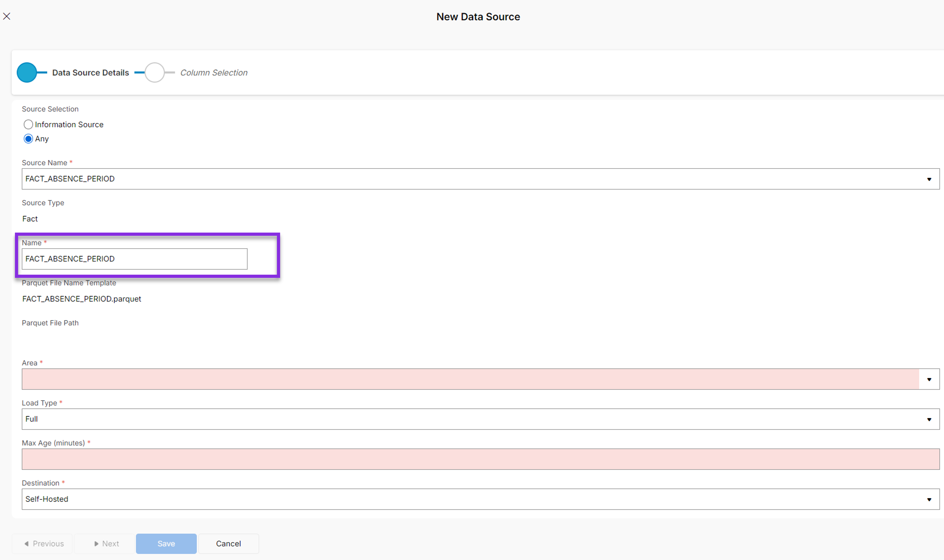This screenshot has width=944, height=560.
Task: Click the Save button
Action: click(166, 544)
